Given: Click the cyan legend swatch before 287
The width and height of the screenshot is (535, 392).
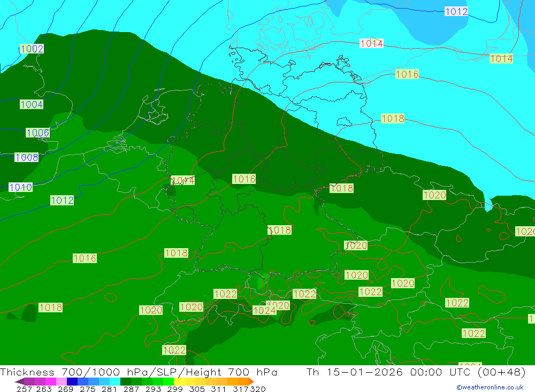Looking at the screenshot, I should (x=115, y=381).
